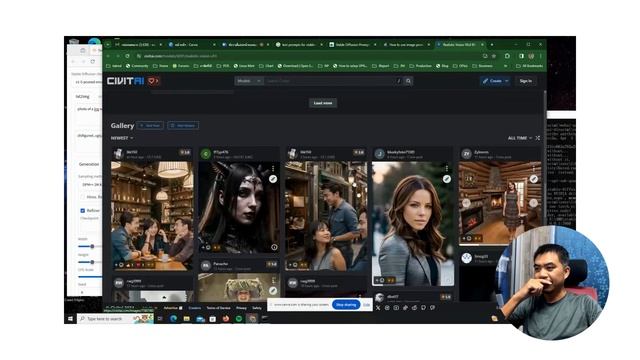Viewport: 640px width, 360px height.
Task: Adjust CFG Scale slider in Stable Diffusion window
Action: point(90,277)
